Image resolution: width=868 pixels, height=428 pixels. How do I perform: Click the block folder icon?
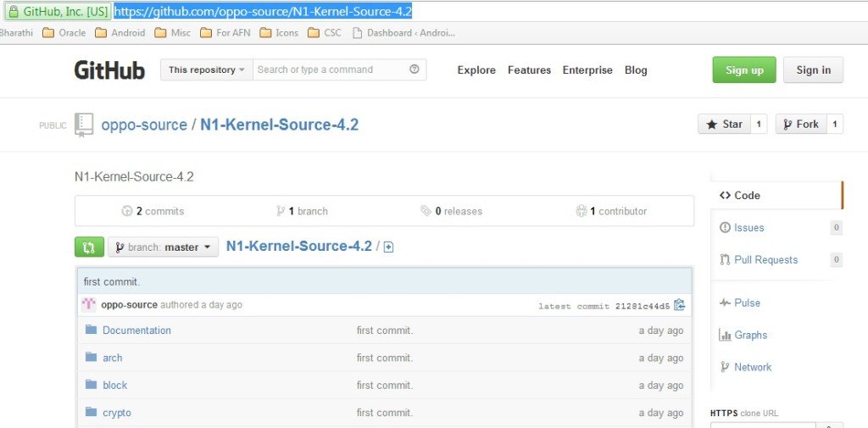coord(92,384)
